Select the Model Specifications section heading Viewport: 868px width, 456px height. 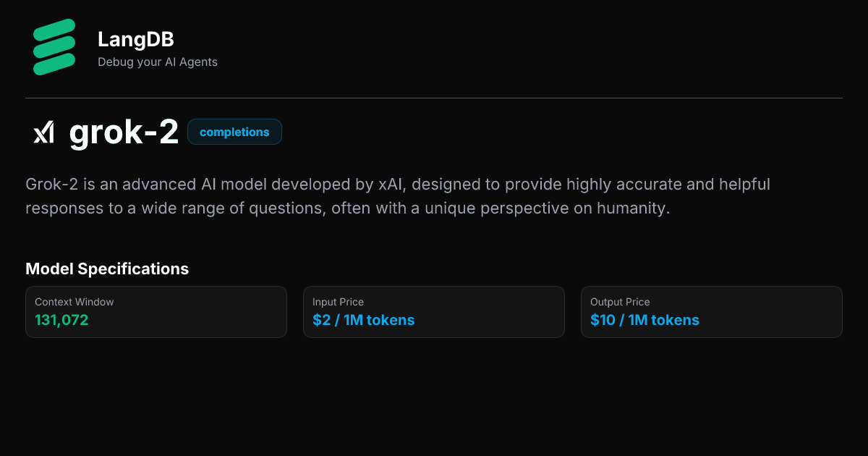tap(107, 269)
